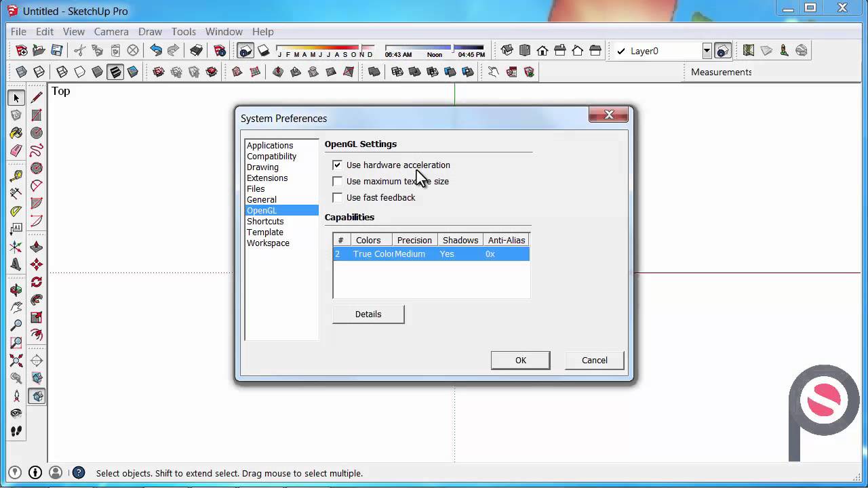868x488 pixels.
Task: Close System Preferences with red X
Action: point(608,115)
